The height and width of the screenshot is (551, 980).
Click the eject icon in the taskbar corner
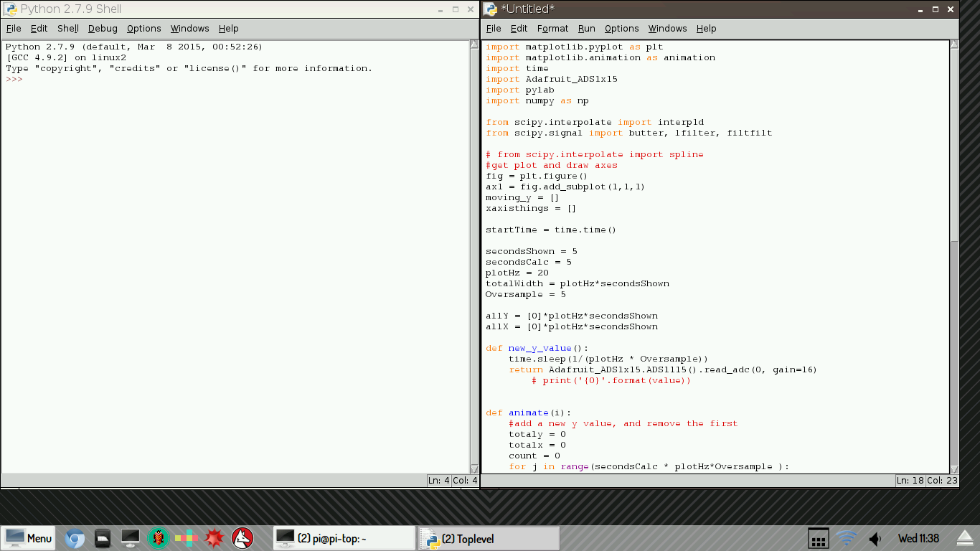click(x=966, y=538)
